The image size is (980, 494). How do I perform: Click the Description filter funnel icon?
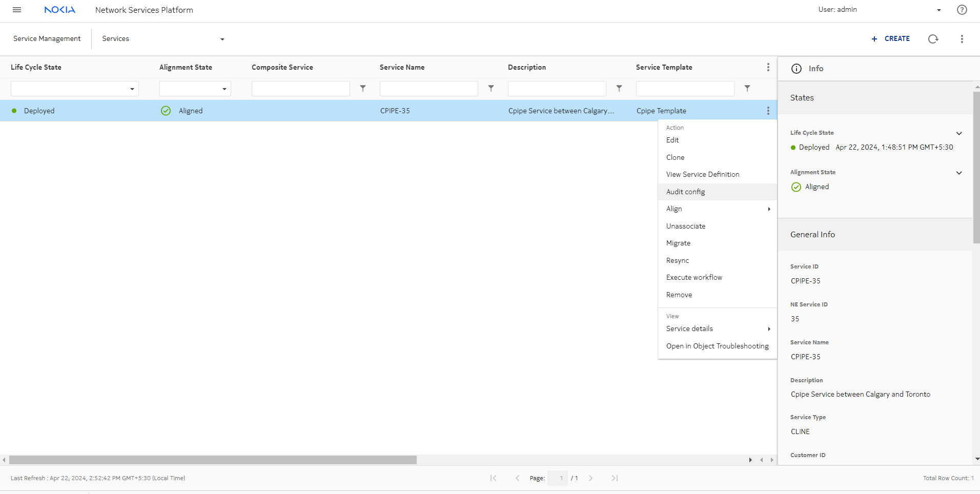(619, 89)
